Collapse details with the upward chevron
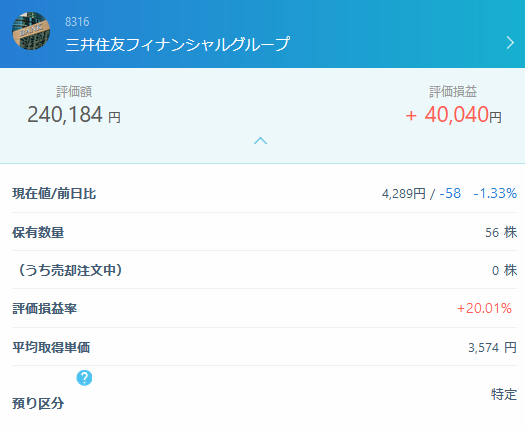This screenshot has width=525, height=430. tap(260, 141)
